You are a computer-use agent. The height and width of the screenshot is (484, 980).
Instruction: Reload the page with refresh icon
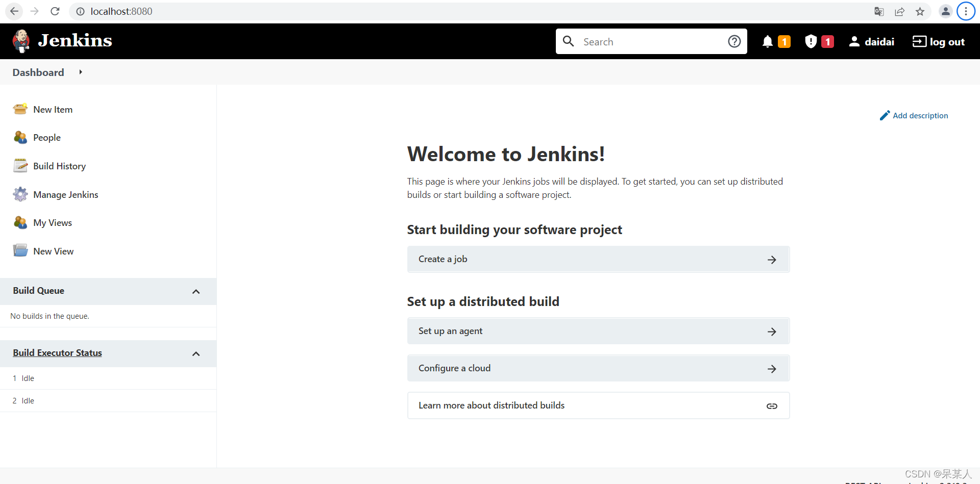point(55,11)
